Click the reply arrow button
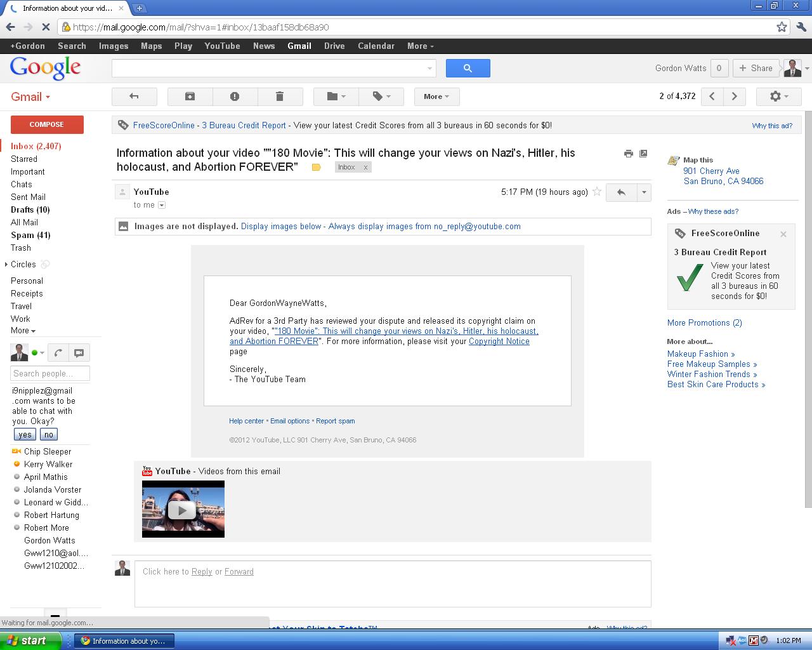This screenshot has width=812, height=650. 621,192
